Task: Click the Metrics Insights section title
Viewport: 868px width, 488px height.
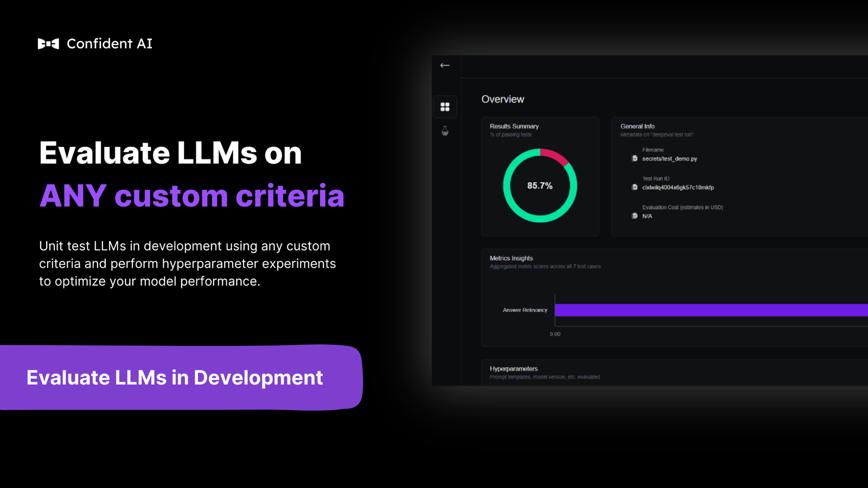Action: [511, 259]
